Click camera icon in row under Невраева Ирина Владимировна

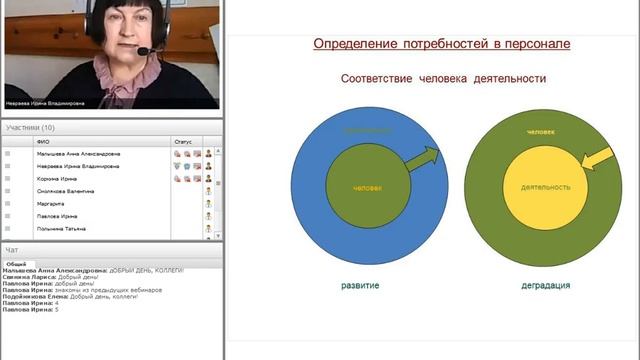click(x=187, y=179)
